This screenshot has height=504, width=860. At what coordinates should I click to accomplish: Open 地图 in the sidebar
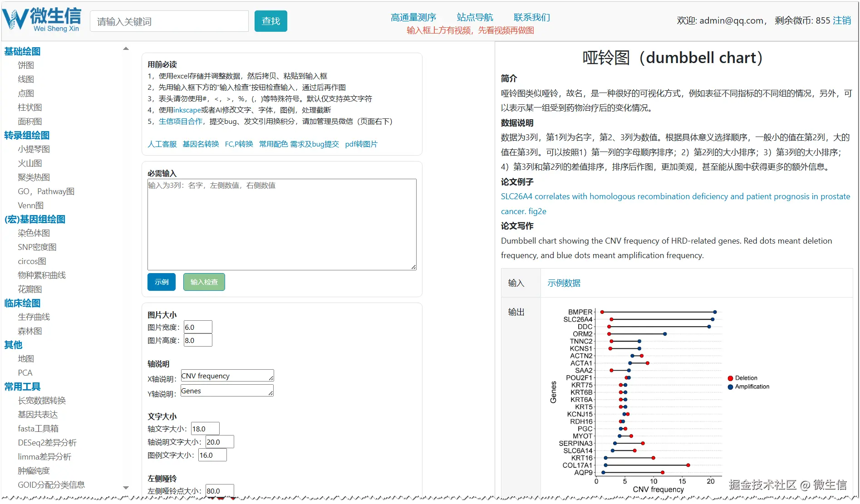[x=26, y=359]
